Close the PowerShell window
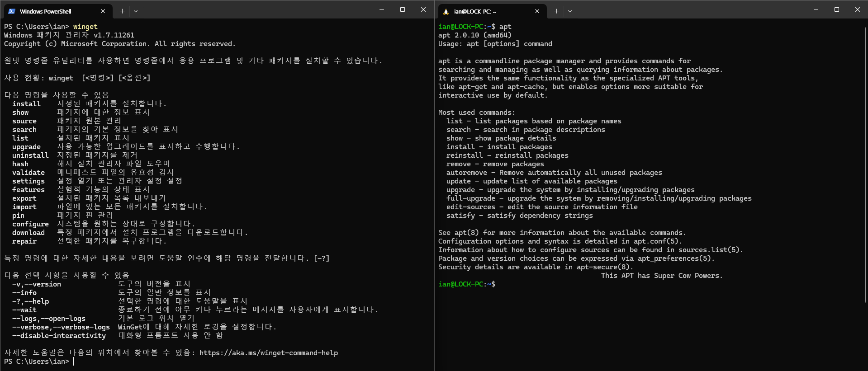The image size is (868, 371). pyautogui.click(x=423, y=9)
